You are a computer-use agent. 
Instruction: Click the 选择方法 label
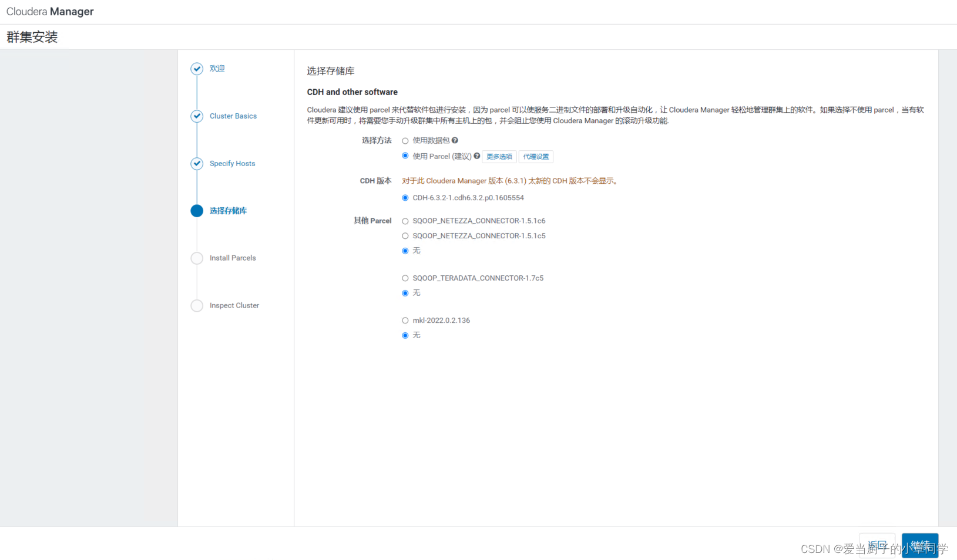pos(377,140)
